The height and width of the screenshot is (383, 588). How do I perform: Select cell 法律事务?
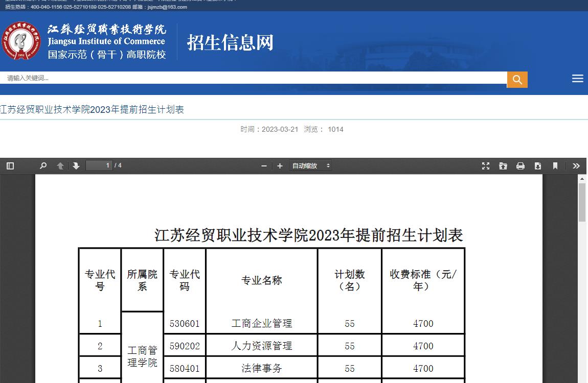click(x=262, y=368)
